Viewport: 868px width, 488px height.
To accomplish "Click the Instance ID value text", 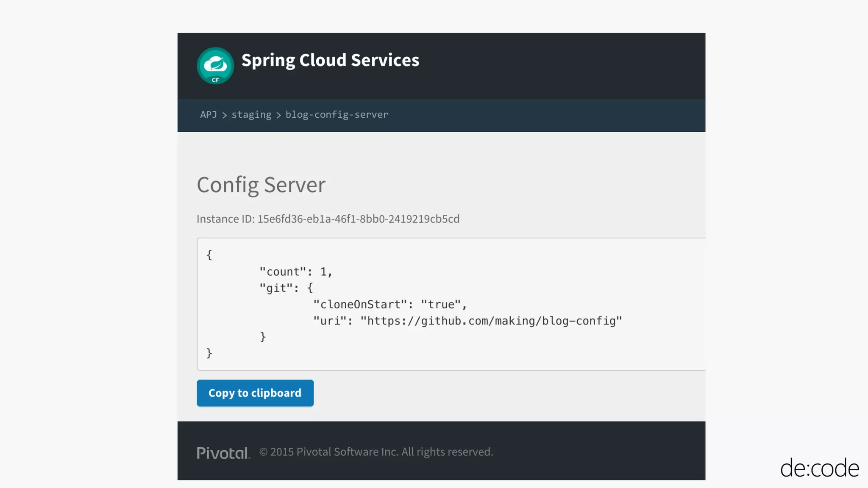I will (x=358, y=219).
